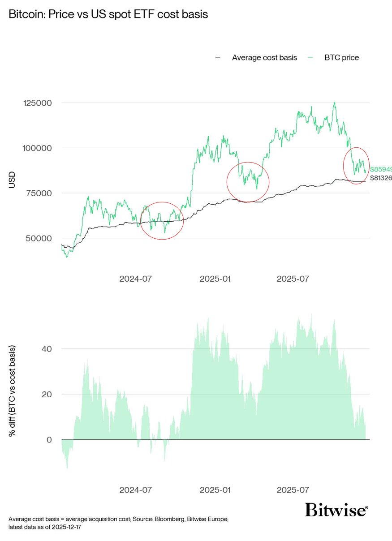
Task: Click the Bitwise logo
Action: [336, 510]
